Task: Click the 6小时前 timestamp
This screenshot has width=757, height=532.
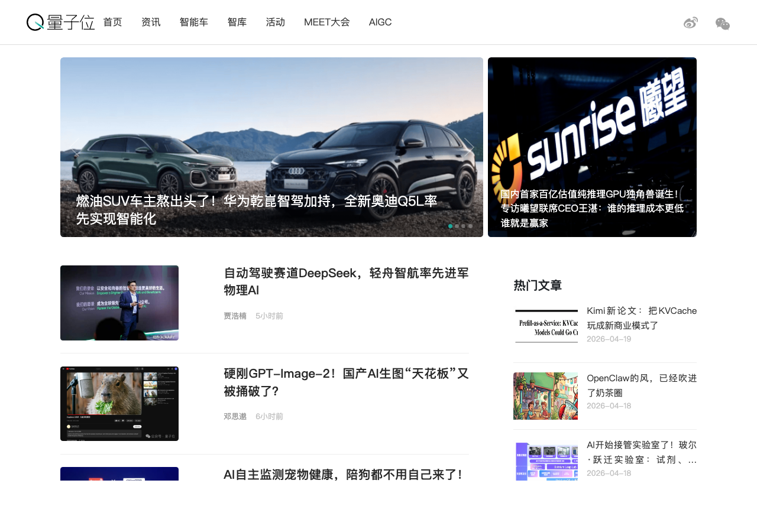Action: [269, 417]
